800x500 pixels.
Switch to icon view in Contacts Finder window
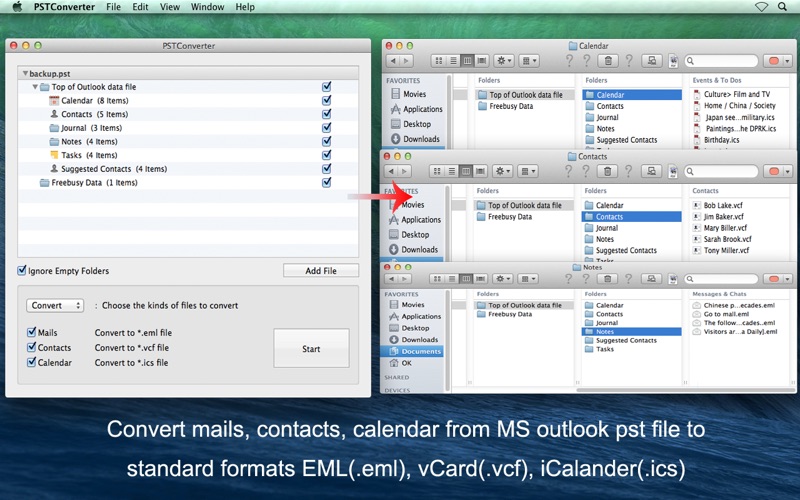pyautogui.click(x=437, y=171)
